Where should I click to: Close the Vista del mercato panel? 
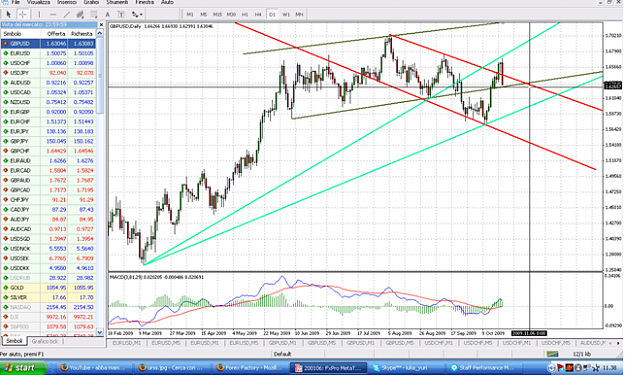[x=101, y=25]
